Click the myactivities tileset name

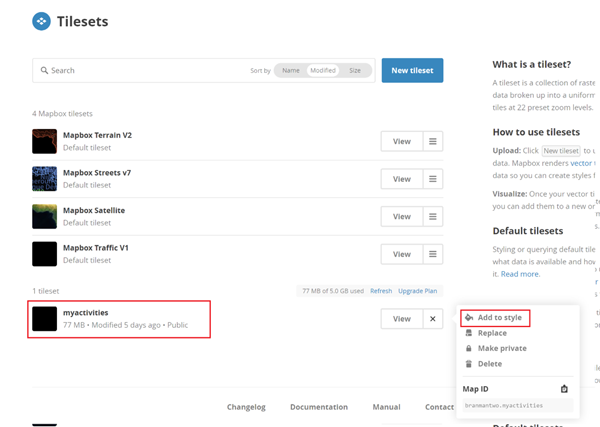coord(86,313)
